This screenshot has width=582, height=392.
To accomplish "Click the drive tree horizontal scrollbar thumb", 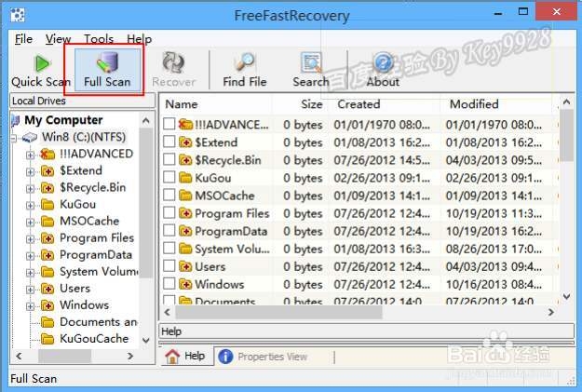I will 64,357.
